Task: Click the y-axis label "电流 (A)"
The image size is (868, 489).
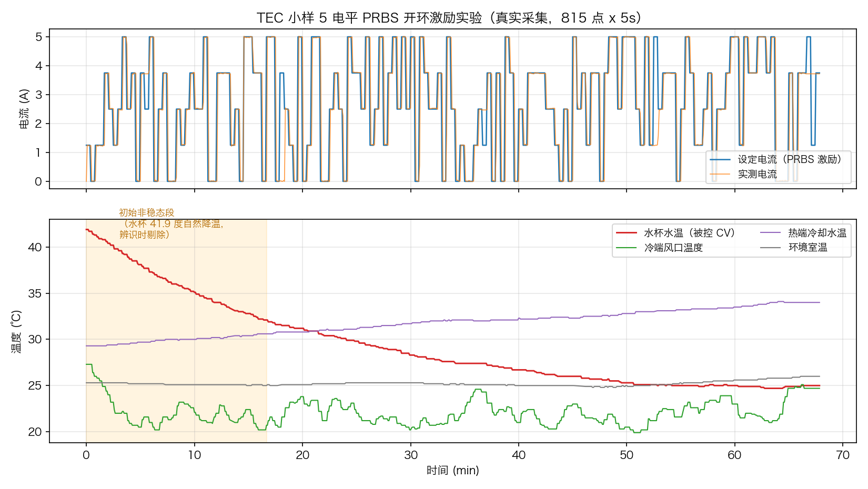Action: pos(24,109)
